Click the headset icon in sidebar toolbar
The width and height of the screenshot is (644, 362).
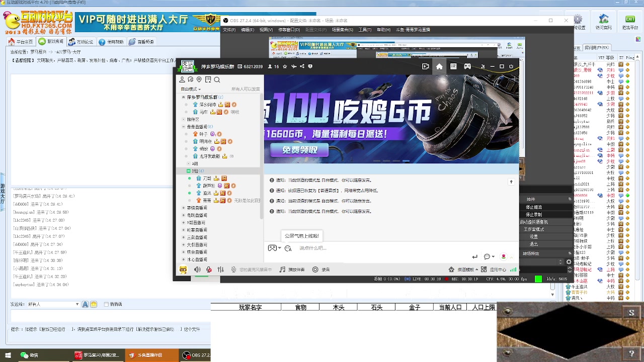click(191, 79)
